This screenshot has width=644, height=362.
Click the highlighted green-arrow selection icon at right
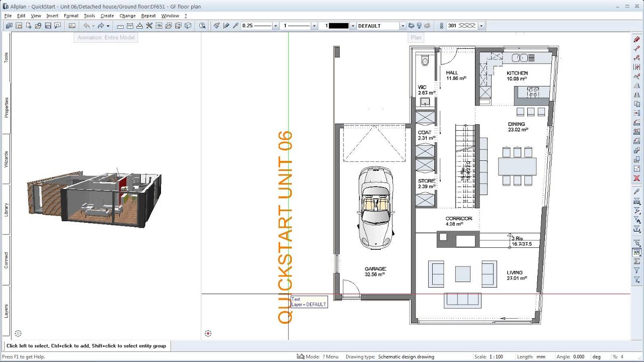(636, 252)
